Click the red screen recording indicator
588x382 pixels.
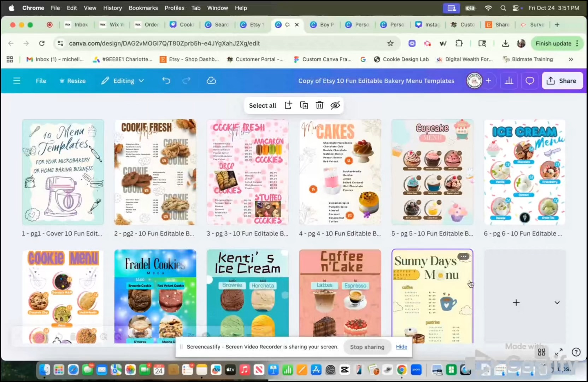[49, 24]
